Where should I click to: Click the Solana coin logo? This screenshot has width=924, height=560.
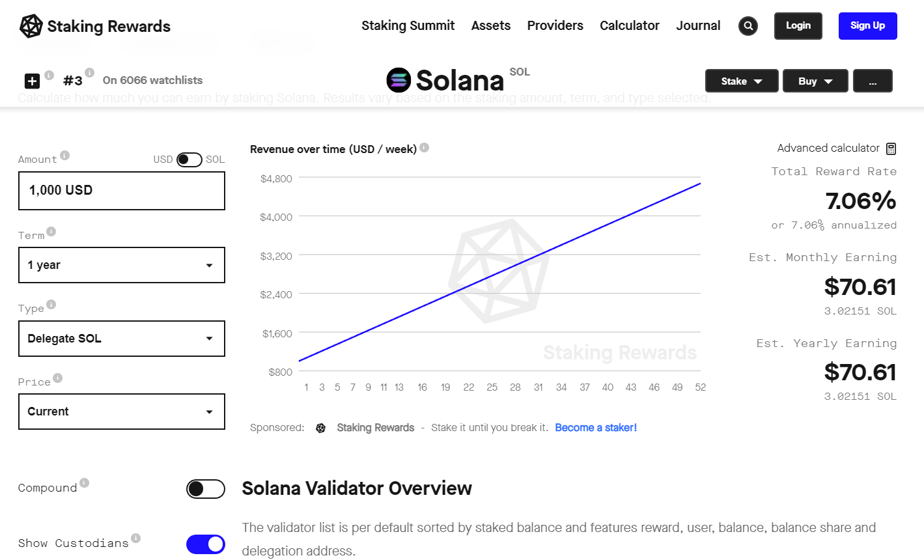[399, 80]
